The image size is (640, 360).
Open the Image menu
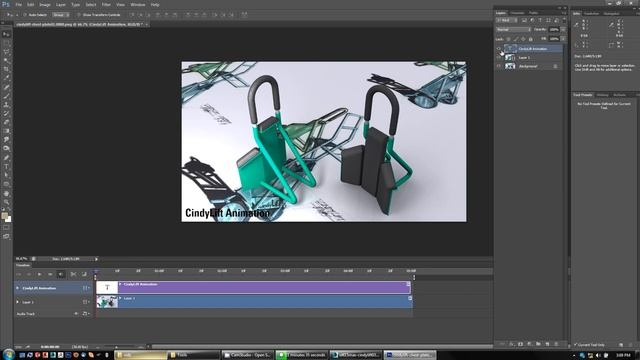pyautogui.click(x=45, y=4)
